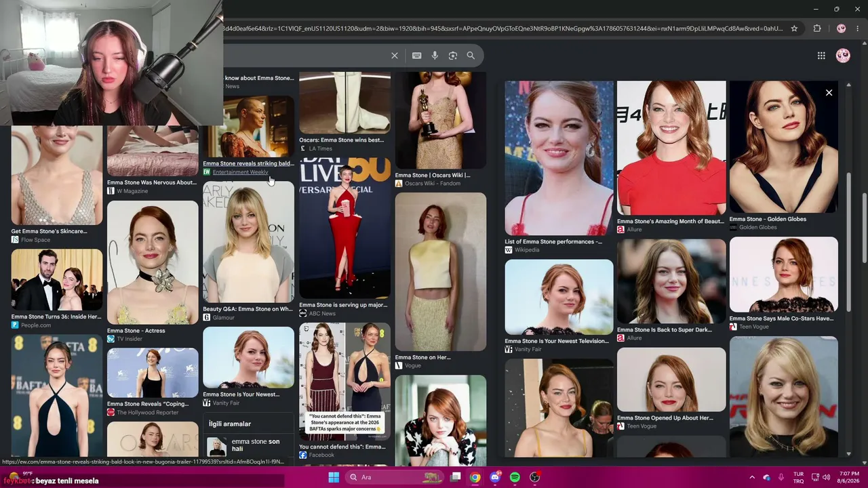Open the Entertainment Weekly source link
The width and height of the screenshot is (868, 488).
[240, 172]
